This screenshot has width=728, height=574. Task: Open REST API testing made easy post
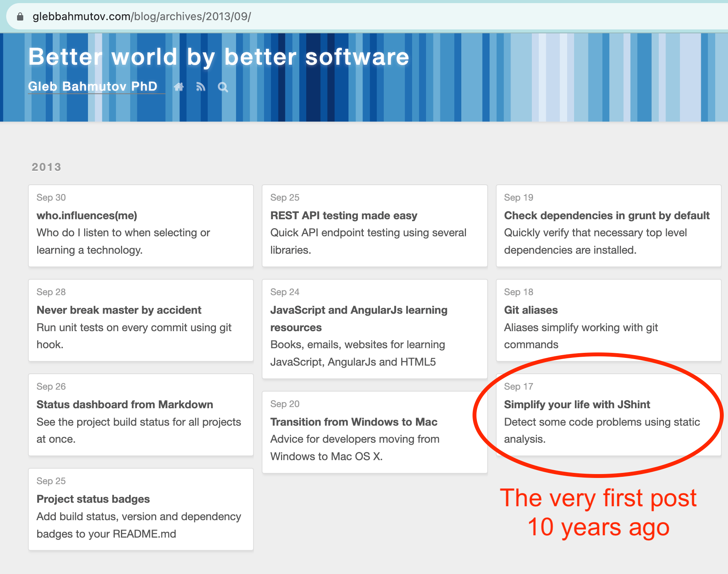(344, 215)
